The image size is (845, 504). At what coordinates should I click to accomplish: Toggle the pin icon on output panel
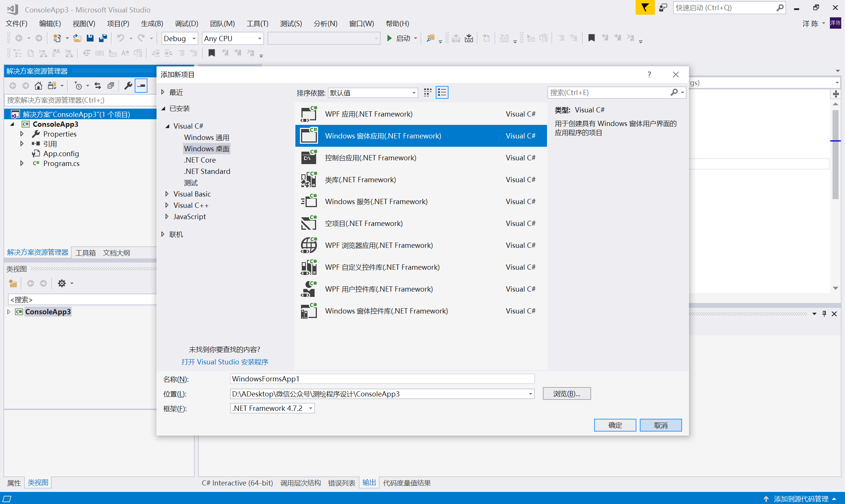pyautogui.click(x=824, y=313)
